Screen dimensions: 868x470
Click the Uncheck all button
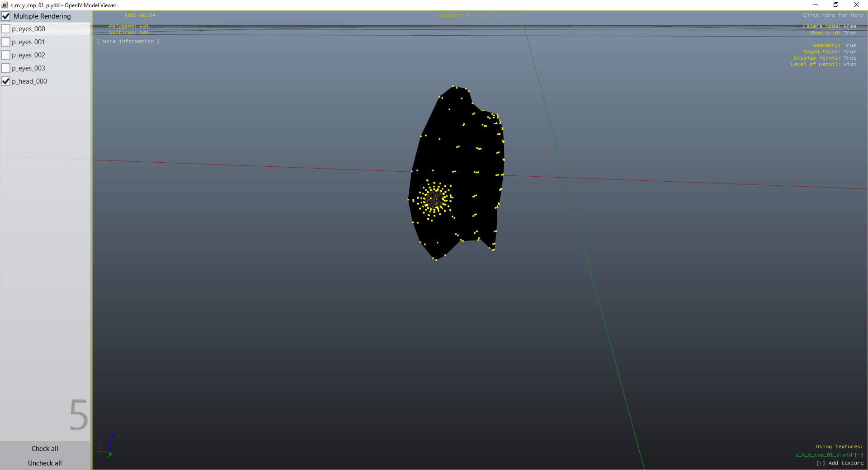45,463
